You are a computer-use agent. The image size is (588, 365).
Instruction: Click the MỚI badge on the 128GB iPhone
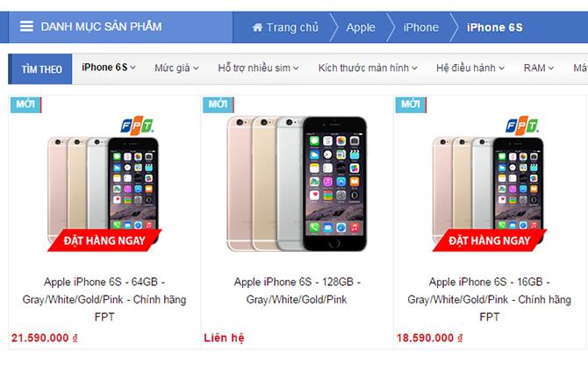(x=219, y=104)
